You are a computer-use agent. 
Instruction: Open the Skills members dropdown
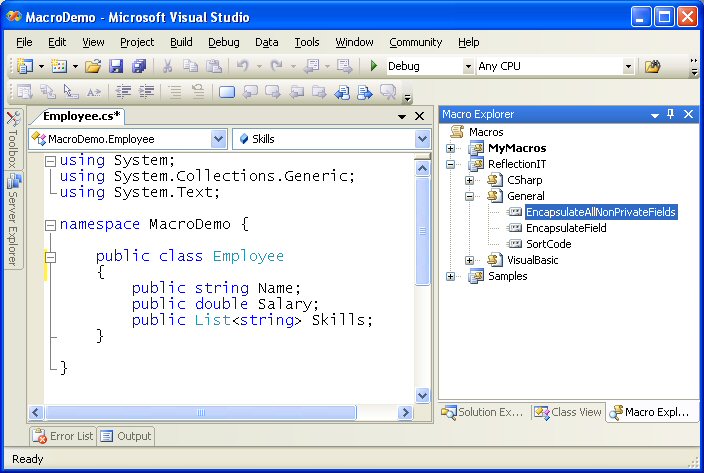(x=422, y=139)
